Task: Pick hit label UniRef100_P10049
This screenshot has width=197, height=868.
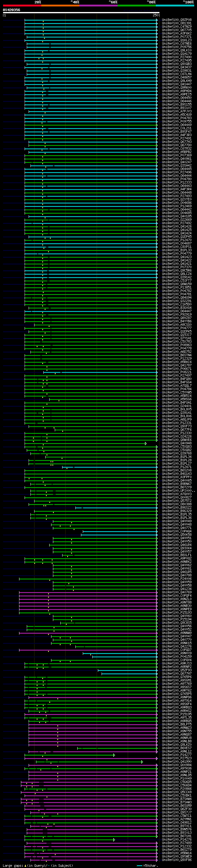Action: click(177, 779)
